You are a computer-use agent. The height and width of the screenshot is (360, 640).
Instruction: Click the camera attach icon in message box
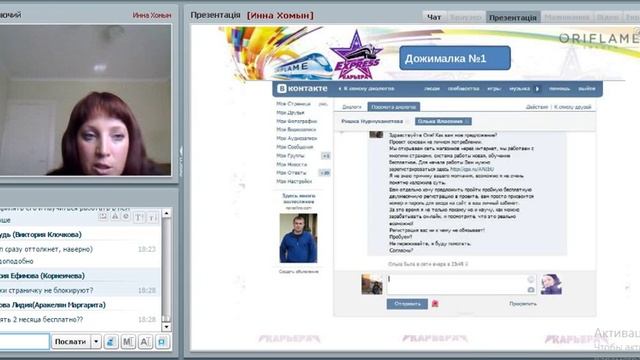coord(531,289)
